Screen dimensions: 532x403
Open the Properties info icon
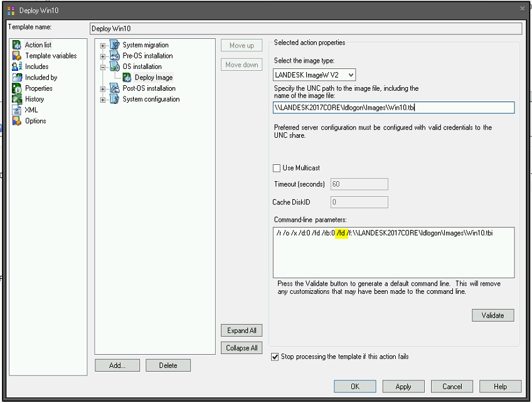(x=16, y=88)
